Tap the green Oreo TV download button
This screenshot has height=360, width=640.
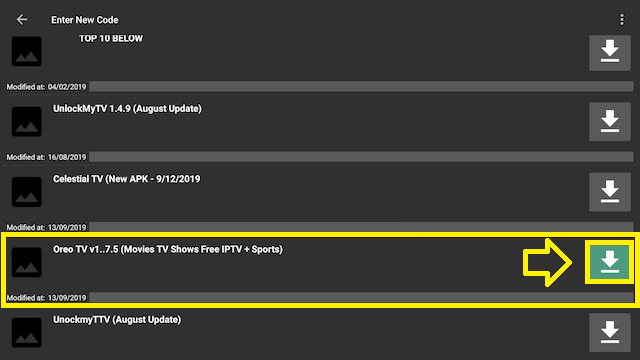[610, 262]
